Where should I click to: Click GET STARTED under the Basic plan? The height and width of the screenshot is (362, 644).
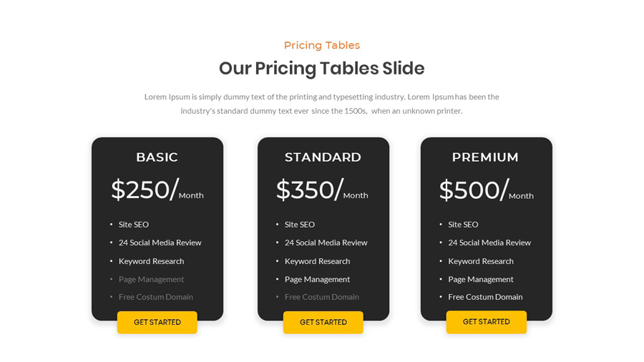[x=157, y=323]
